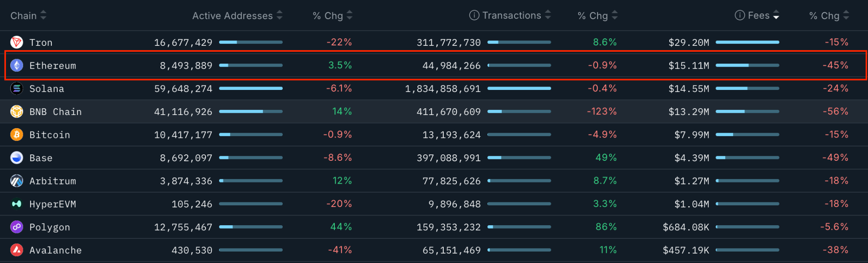
Task: Click the orange Bitcoin logo icon
Action: (x=17, y=135)
